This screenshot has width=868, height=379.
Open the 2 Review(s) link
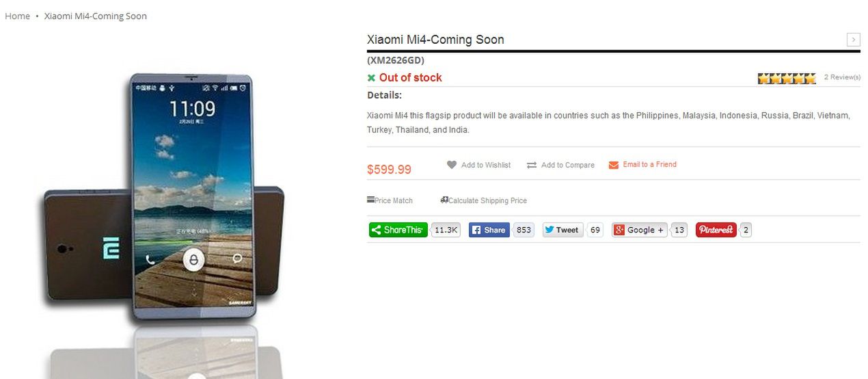coord(842,77)
